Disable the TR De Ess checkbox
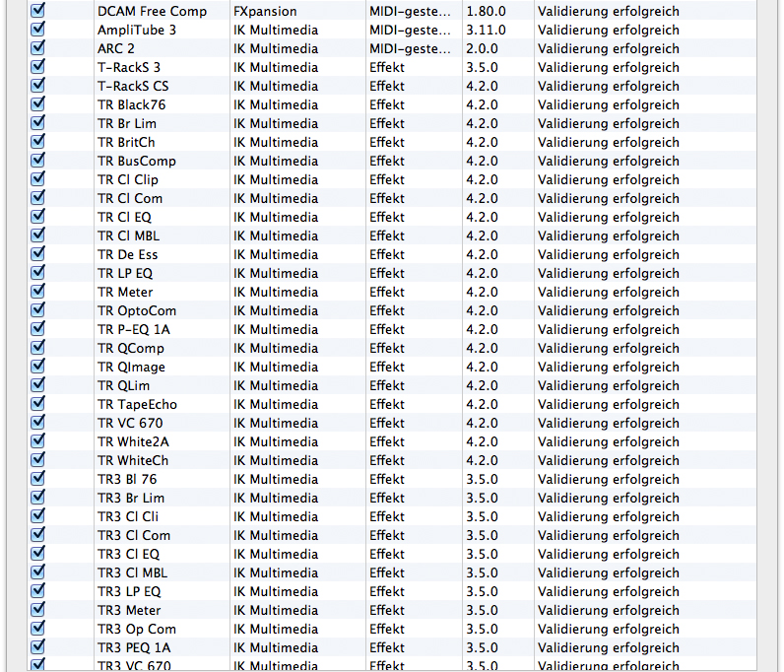Viewport: 784px width, 672px height. point(38,254)
